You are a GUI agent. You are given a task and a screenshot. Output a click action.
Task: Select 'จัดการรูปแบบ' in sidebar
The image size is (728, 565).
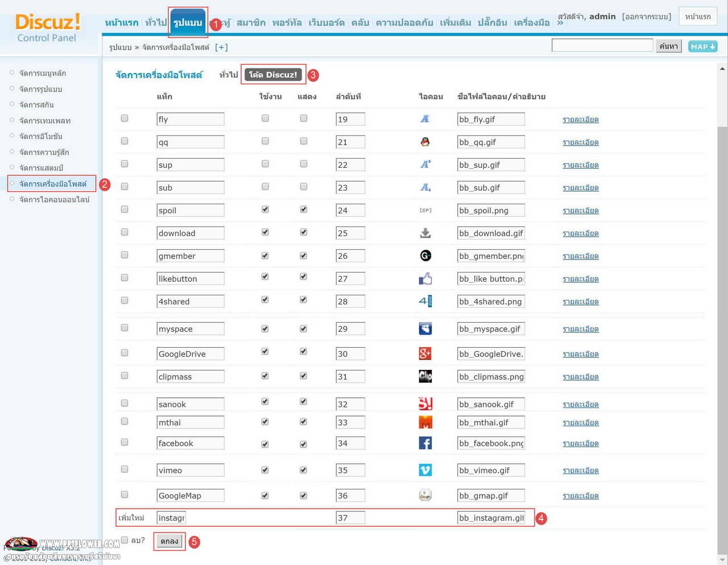[x=40, y=89]
